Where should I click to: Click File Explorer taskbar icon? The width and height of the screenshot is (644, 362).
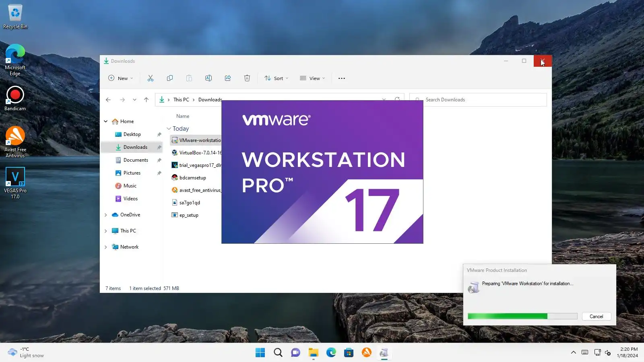pyautogui.click(x=314, y=353)
